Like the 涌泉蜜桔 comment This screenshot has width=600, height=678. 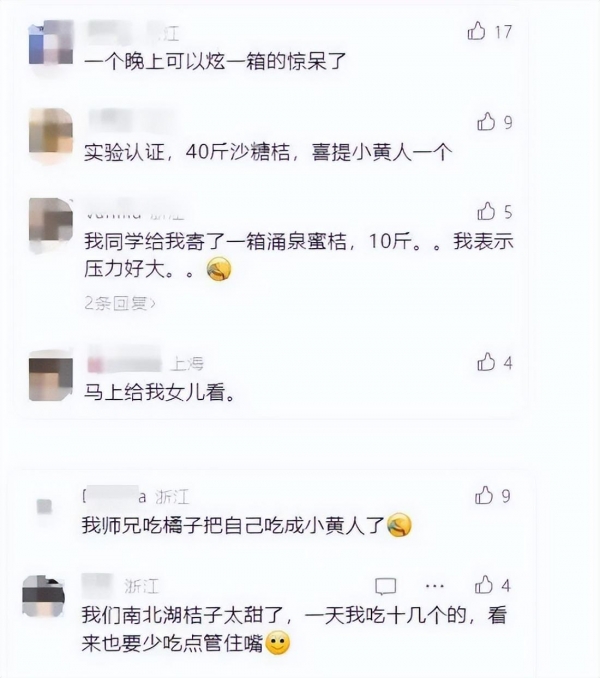486,211
